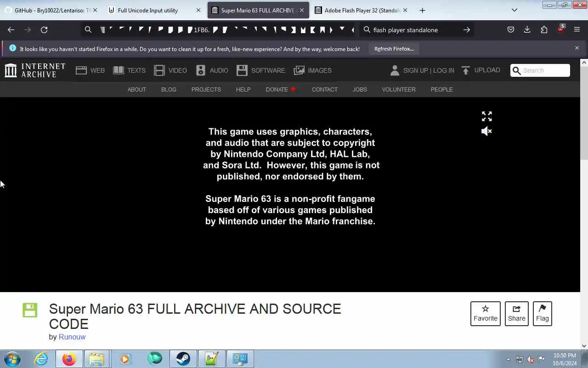Click the user account silhouette icon

pyautogui.click(x=395, y=70)
